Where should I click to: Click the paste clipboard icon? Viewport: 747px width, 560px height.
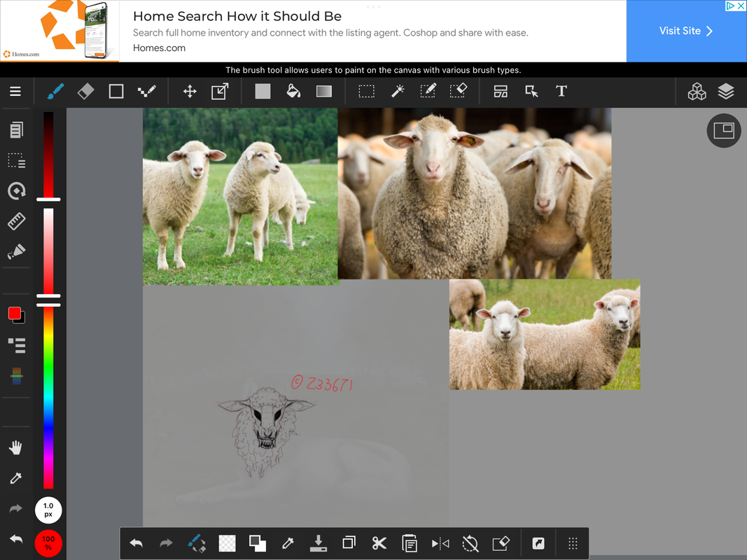click(x=410, y=543)
